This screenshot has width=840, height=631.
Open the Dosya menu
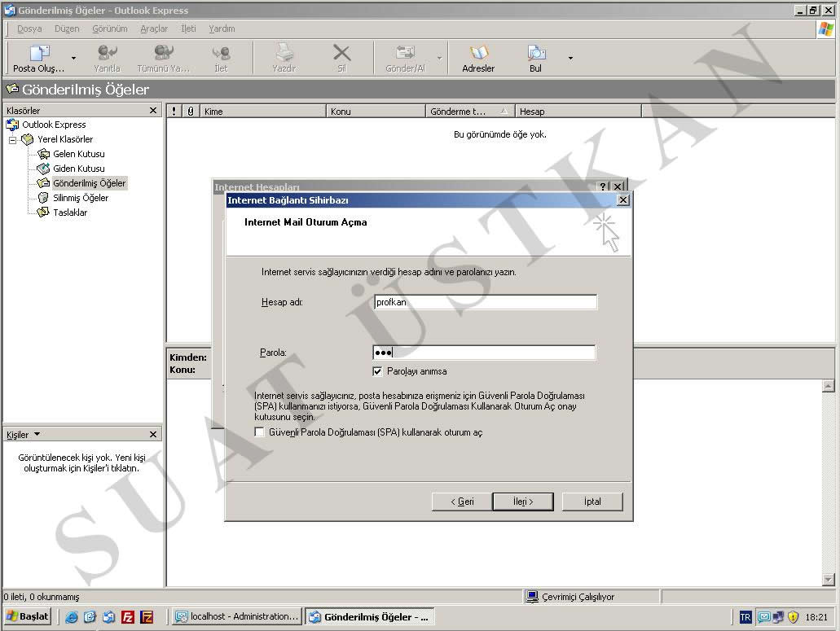(x=29, y=28)
